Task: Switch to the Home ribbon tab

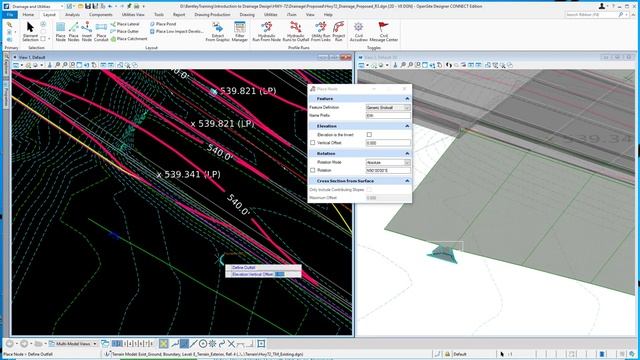Action: [28, 15]
